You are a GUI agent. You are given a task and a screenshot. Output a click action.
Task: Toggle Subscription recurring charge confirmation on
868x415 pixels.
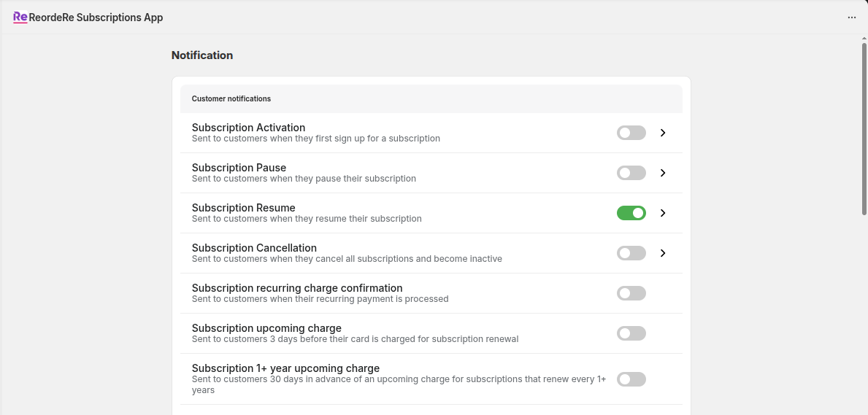pyautogui.click(x=631, y=293)
